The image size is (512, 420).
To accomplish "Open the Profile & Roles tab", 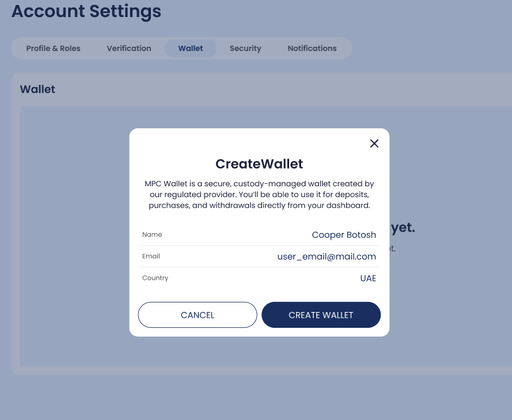I will click(x=53, y=49).
